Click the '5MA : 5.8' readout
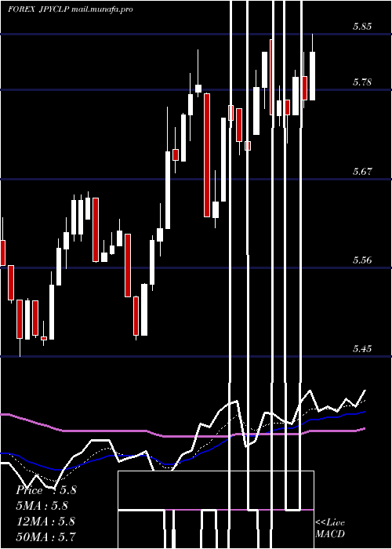 click(42, 506)
